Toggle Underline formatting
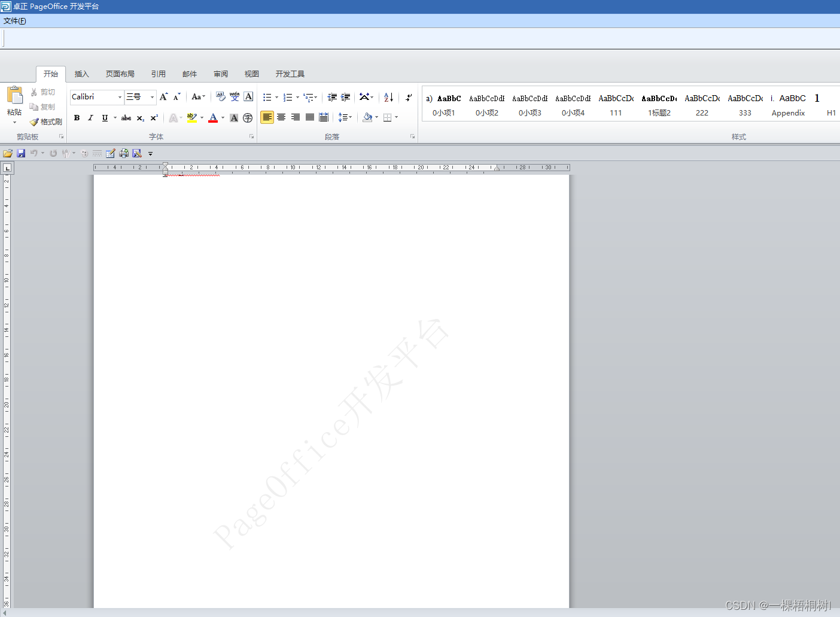840x617 pixels. tap(105, 118)
